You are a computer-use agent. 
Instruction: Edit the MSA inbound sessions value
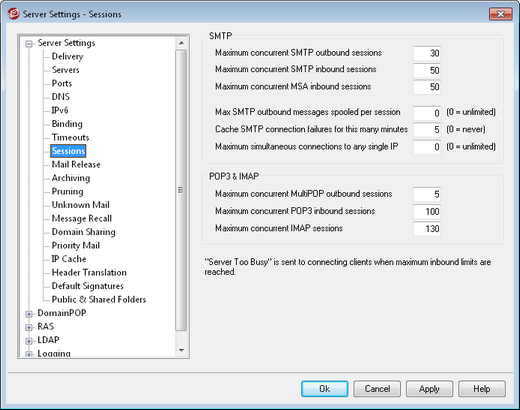point(427,87)
